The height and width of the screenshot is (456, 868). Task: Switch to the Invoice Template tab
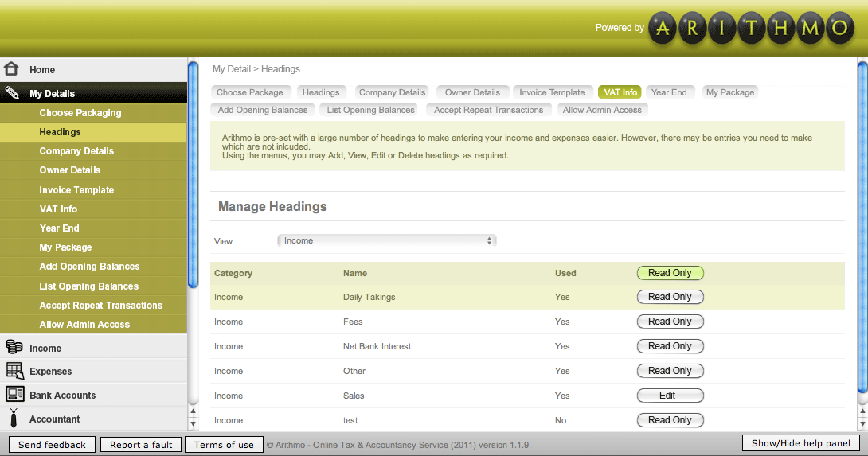click(x=552, y=92)
